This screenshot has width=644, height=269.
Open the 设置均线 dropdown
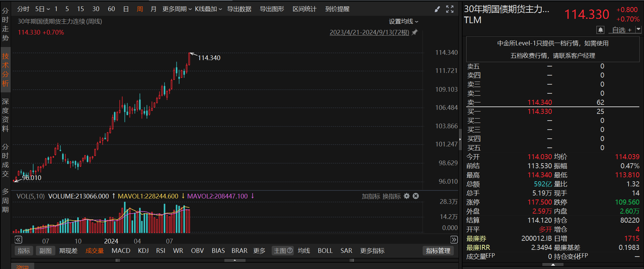coord(404,21)
